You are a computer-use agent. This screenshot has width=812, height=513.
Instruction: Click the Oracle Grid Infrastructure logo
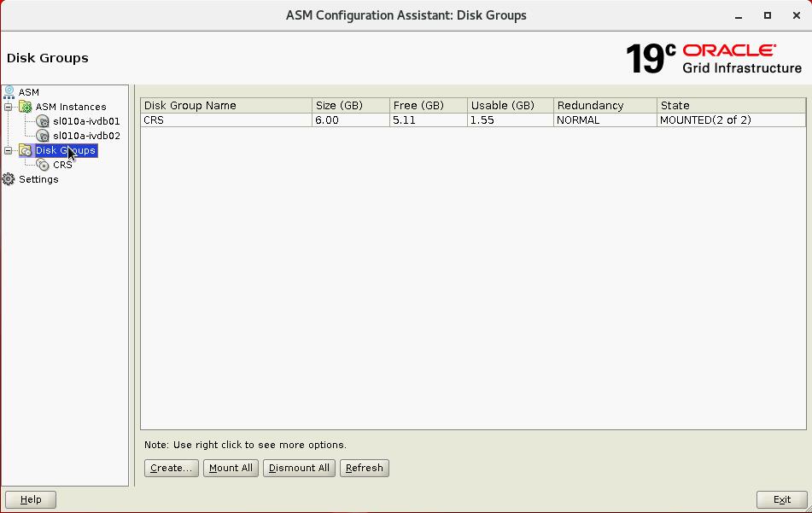[x=713, y=58]
